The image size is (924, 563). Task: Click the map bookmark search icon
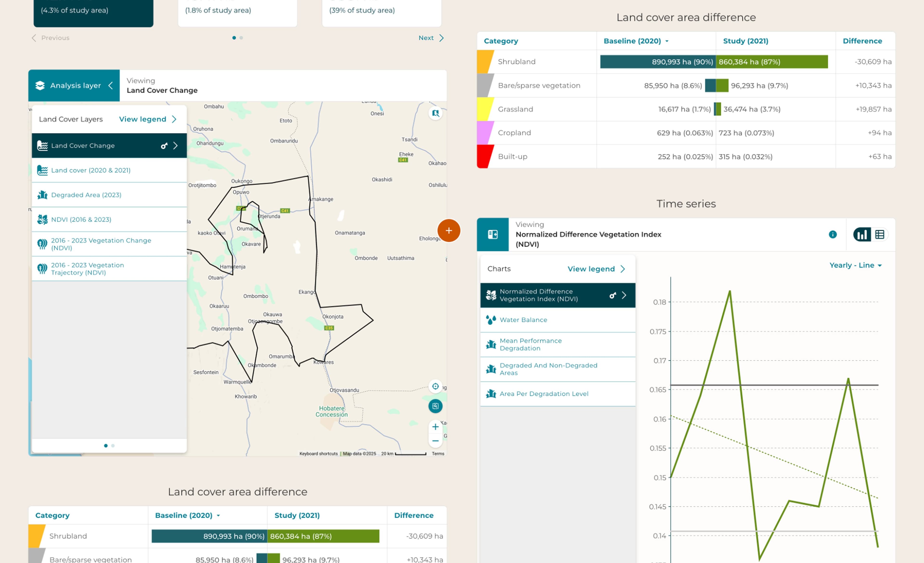point(435,113)
